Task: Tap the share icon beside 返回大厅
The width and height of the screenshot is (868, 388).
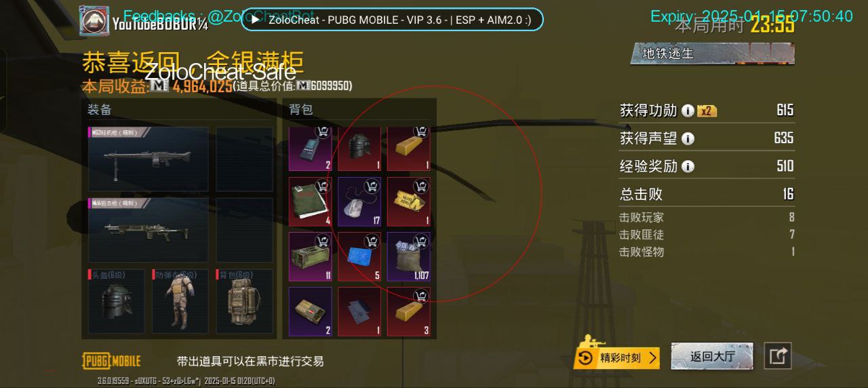Action: point(778,356)
